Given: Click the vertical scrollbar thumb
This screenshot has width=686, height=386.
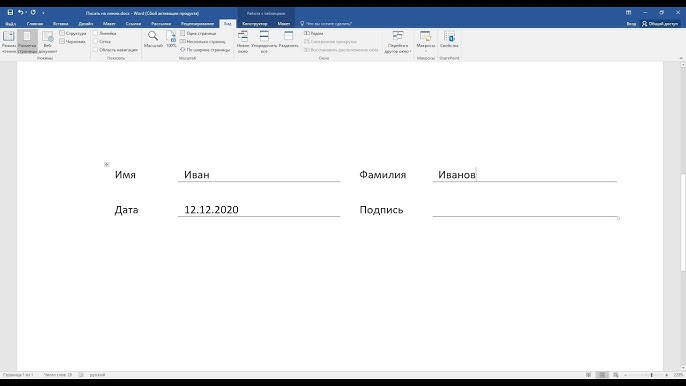Looking at the screenshot, I should click(x=683, y=222).
